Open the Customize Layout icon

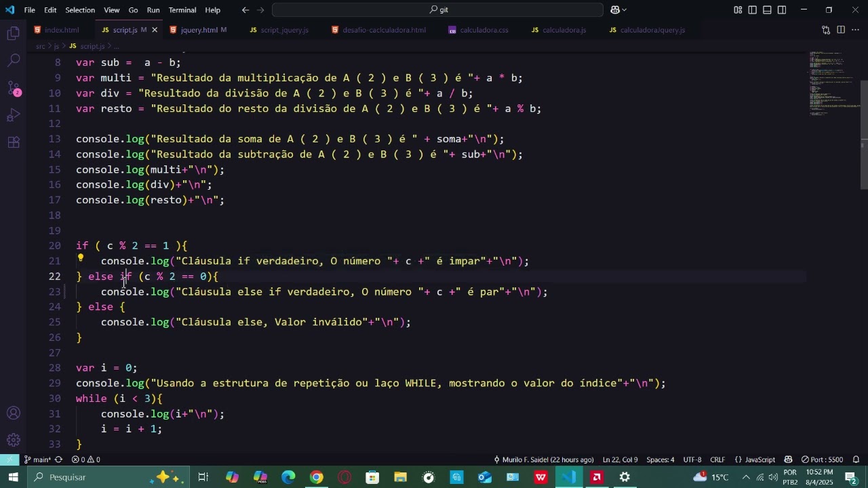point(738,10)
